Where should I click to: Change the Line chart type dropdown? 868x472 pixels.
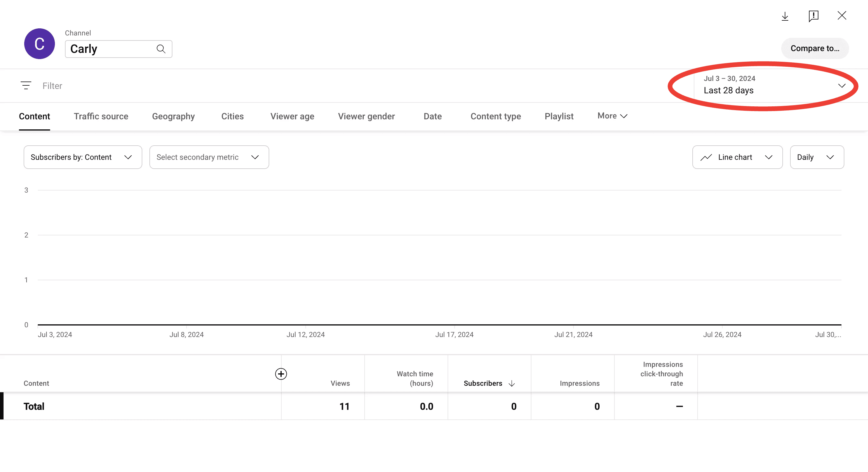tap(737, 157)
